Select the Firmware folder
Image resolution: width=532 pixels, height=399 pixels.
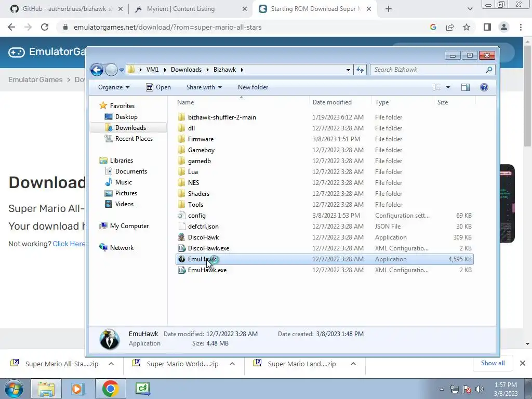(x=201, y=139)
